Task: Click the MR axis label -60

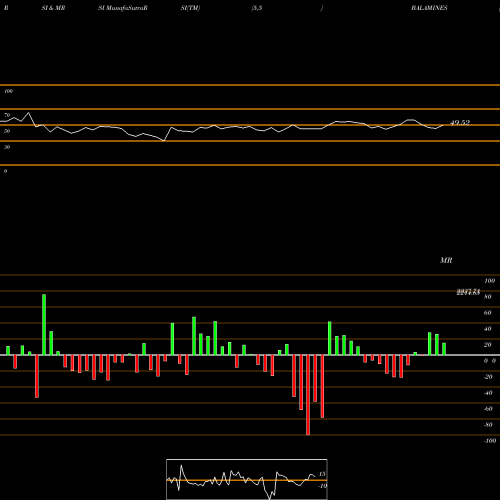Action: [488, 409]
